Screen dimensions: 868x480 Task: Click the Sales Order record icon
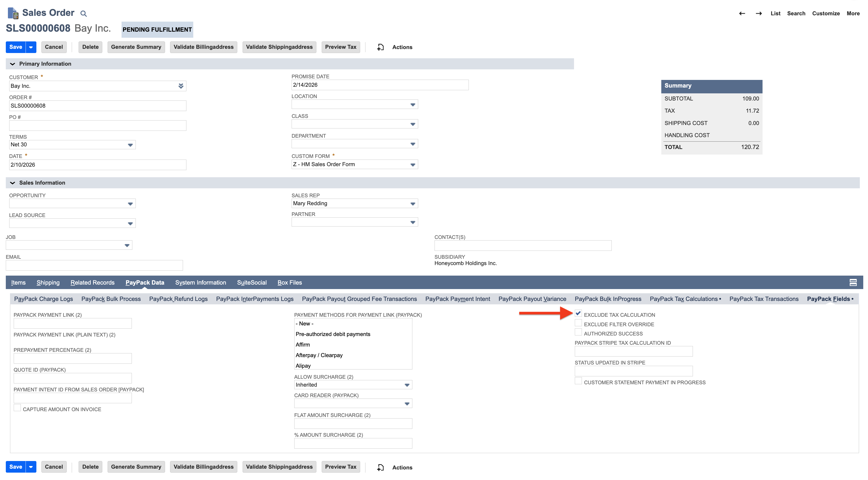[x=13, y=12]
